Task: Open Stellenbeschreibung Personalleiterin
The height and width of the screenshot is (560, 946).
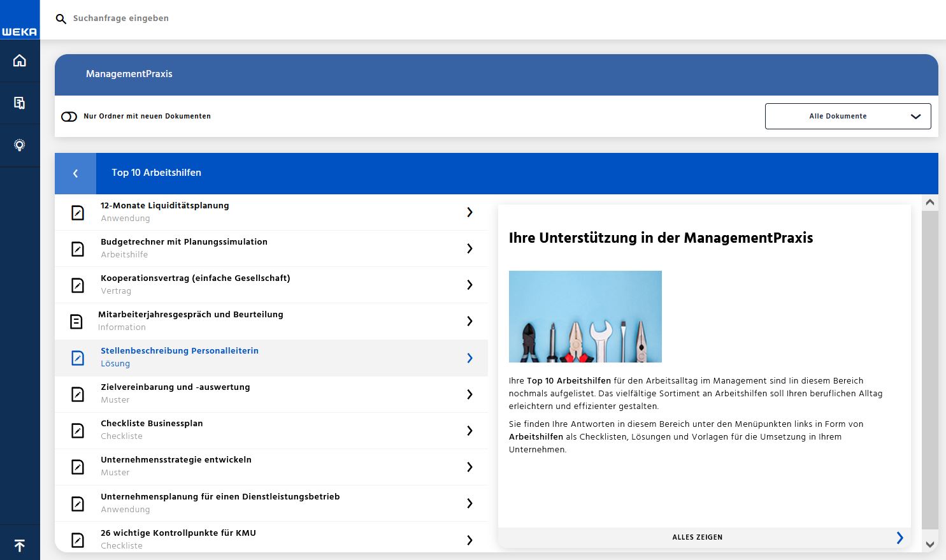Action: click(180, 351)
